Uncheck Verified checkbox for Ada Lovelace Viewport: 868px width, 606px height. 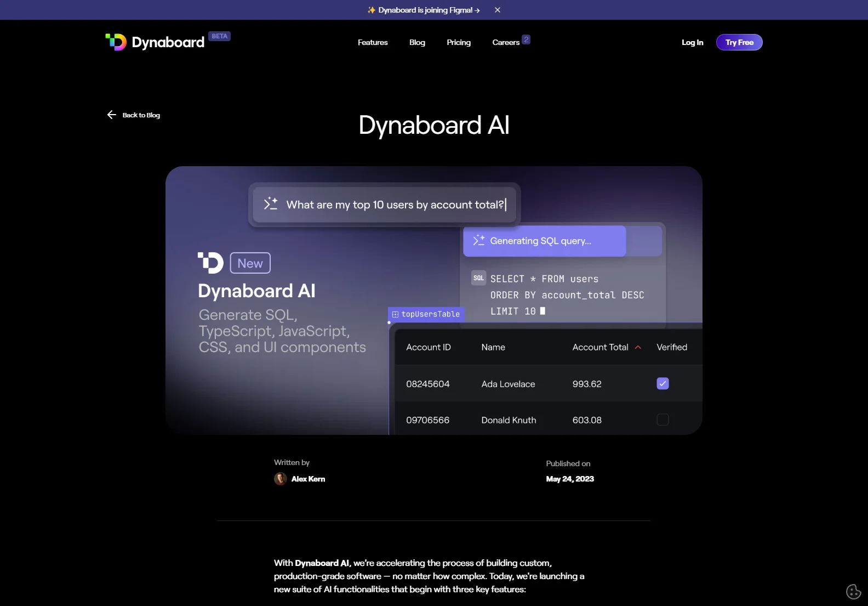point(663,383)
